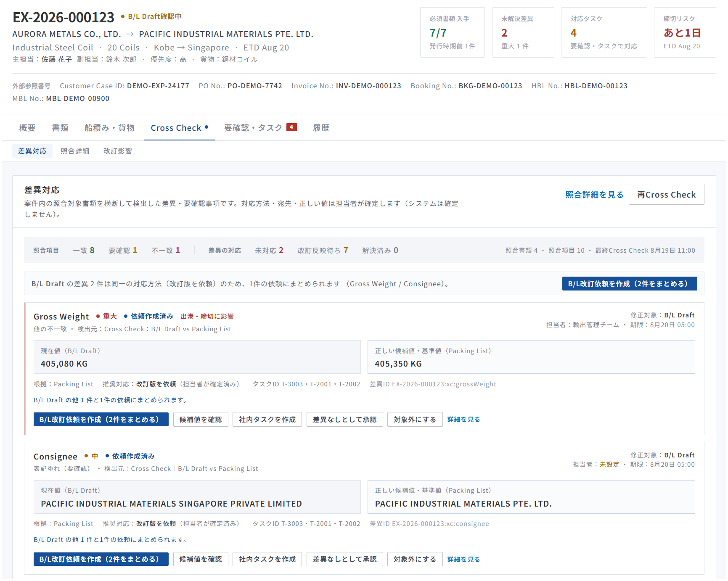Open 詳細を見る for Consignee
728x581 pixels.
click(x=463, y=559)
